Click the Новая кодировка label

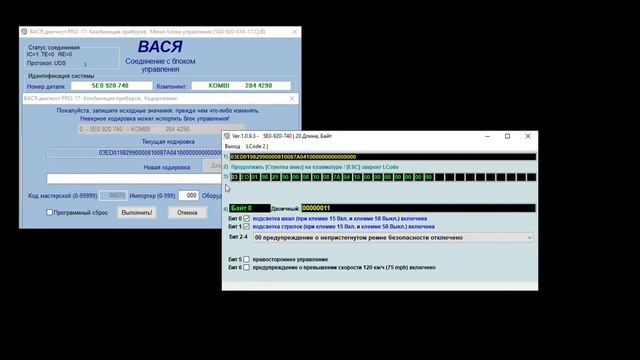pyautogui.click(x=167, y=167)
